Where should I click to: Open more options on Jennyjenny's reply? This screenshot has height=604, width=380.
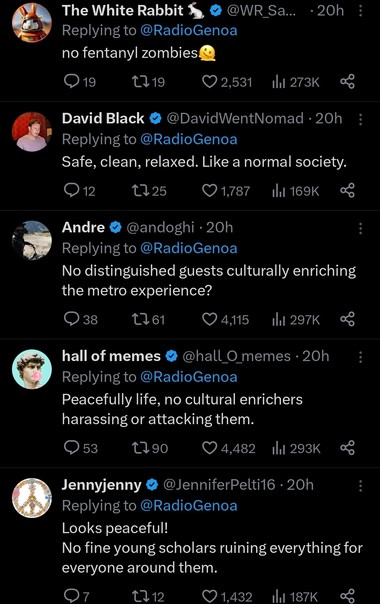360,486
